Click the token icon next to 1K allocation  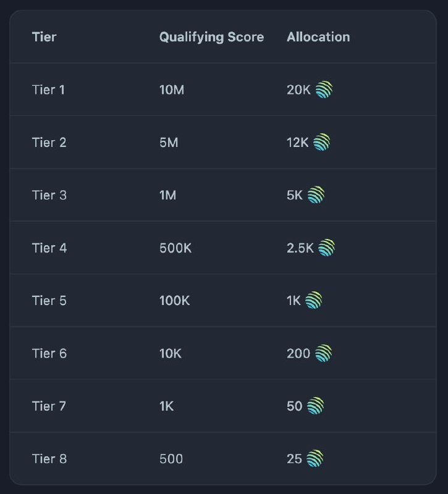(313, 301)
